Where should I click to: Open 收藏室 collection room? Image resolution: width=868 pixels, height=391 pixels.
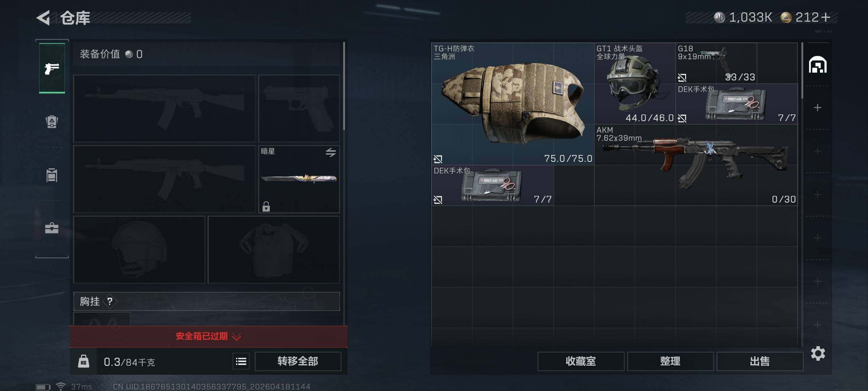581,361
